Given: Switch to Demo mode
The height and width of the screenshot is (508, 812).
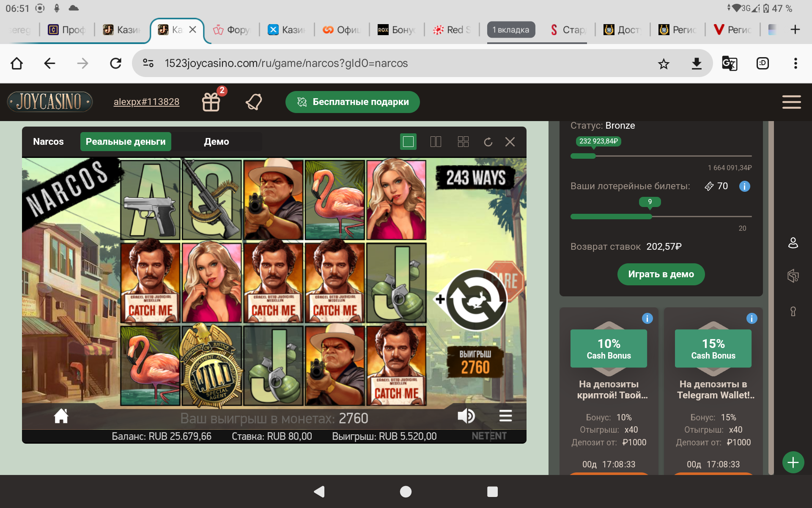Looking at the screenshot, I should point(217,142).
